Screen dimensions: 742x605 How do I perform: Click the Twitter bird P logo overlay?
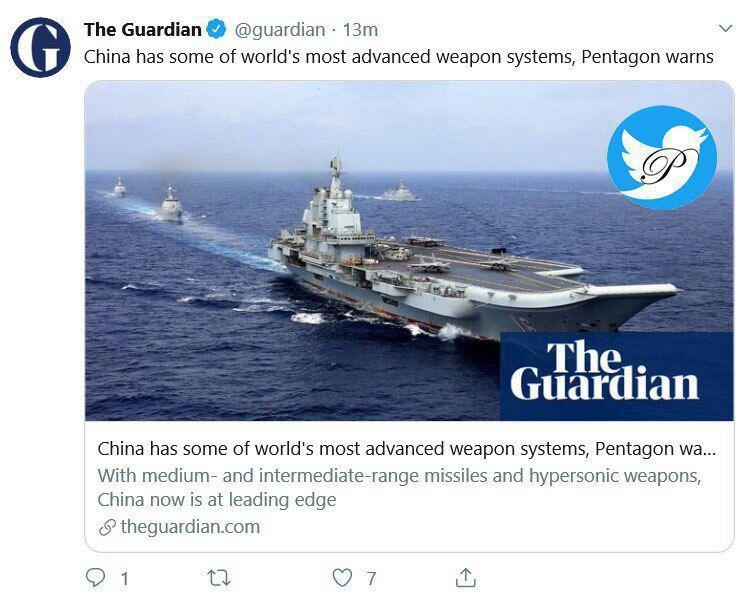click(x=662, y=157)
